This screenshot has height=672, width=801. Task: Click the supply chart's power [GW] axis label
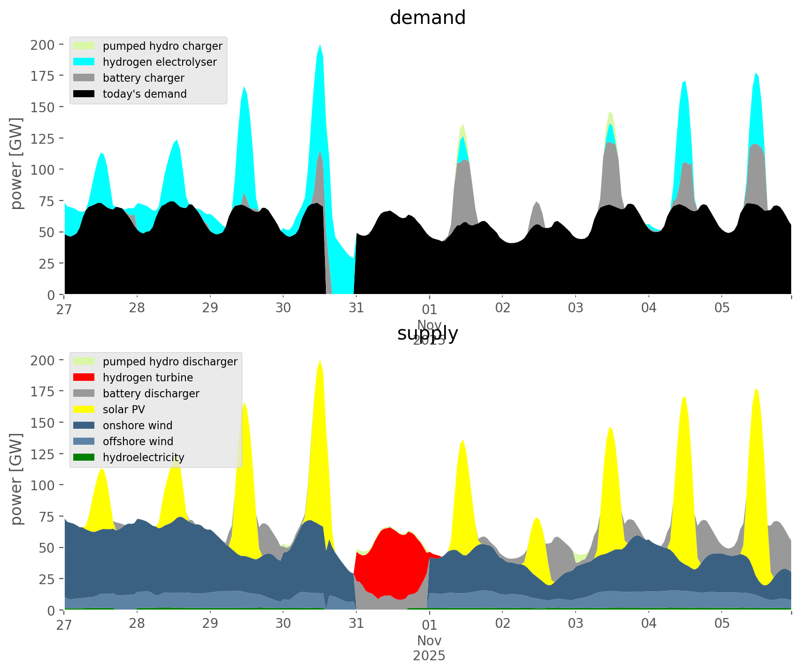[16, 479]
